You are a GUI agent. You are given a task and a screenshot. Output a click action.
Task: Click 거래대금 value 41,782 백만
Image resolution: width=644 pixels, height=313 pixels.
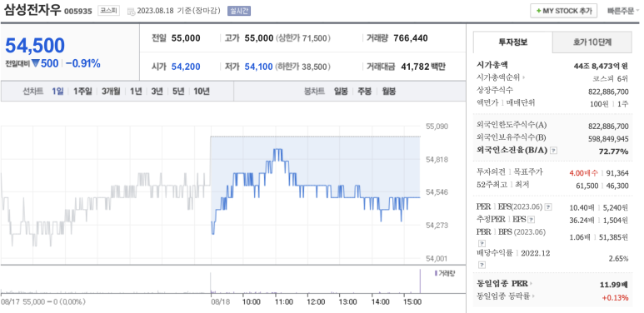coord(423,67)
